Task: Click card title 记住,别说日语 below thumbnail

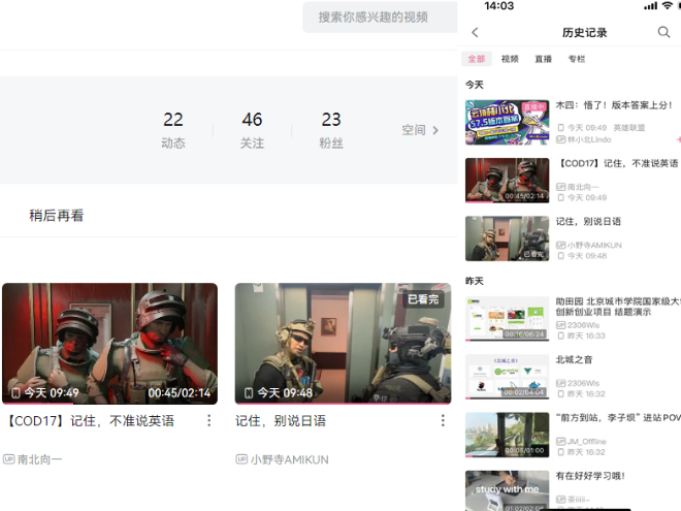Action: [x=281, y=421]
